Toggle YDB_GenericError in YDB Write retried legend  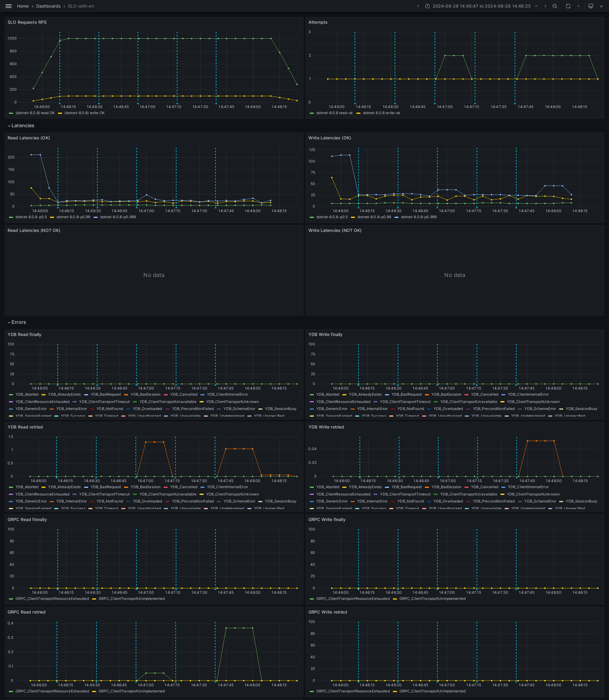pyautogui.click(x=332, y=501)
